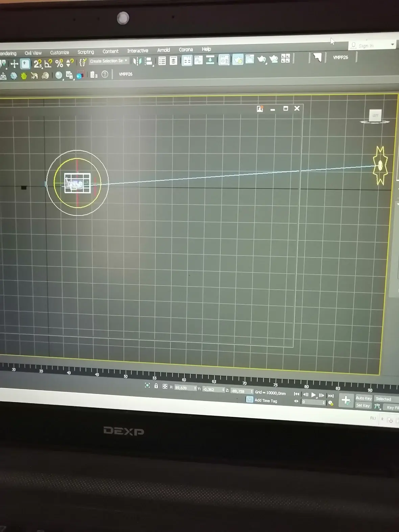Open the Rendered Frame Window

click(250, 59)
